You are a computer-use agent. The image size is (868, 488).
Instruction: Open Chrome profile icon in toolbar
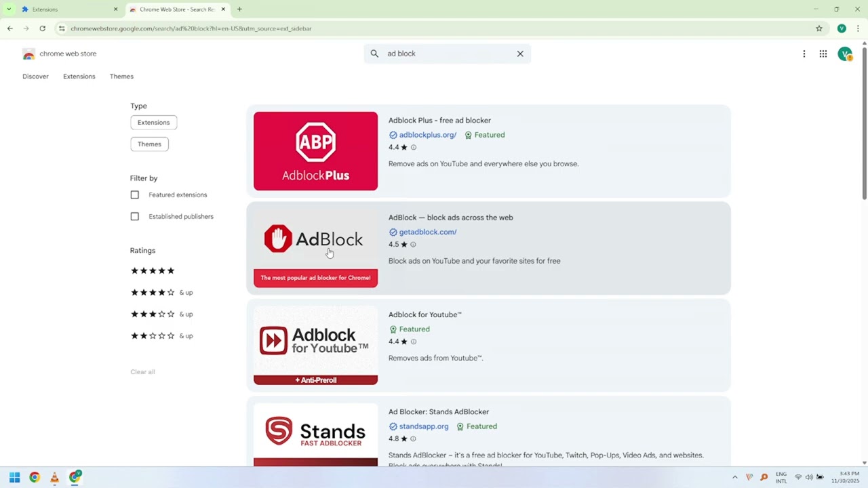pos(842,28)
